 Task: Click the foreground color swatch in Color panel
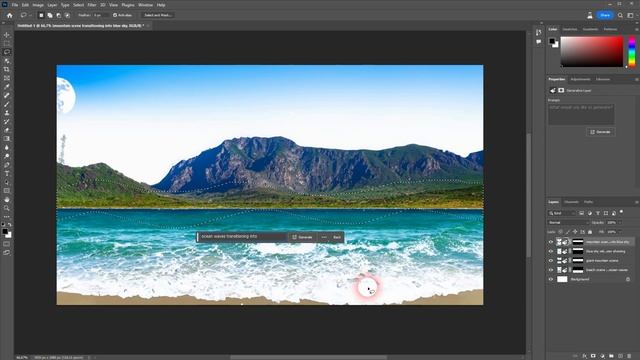[552, 41]
